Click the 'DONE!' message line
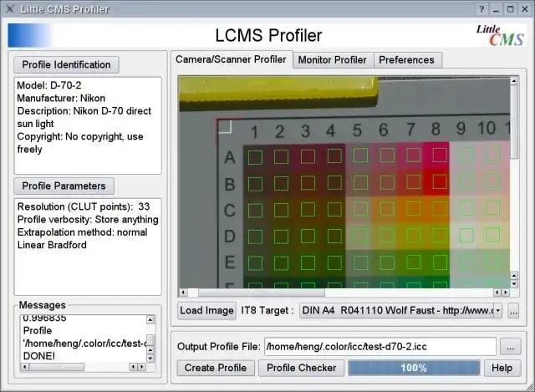 [39, 356]
